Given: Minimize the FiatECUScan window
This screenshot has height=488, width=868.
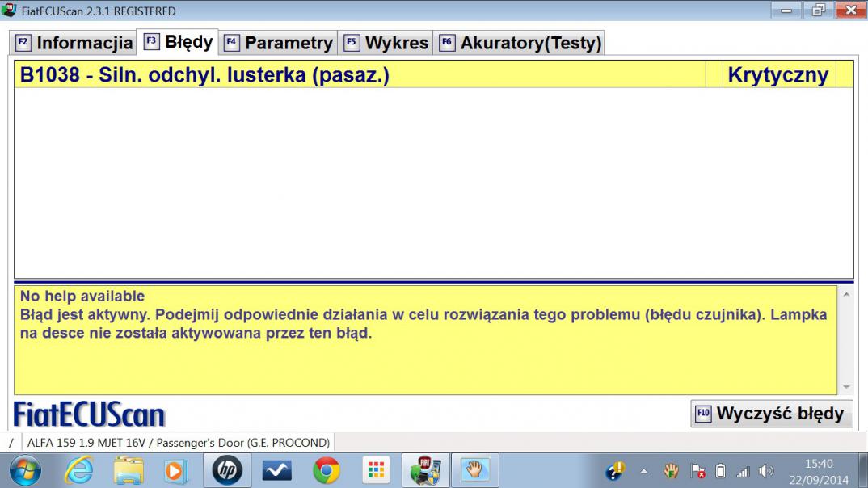Looking at the screenshot, I should click(786, 11).
